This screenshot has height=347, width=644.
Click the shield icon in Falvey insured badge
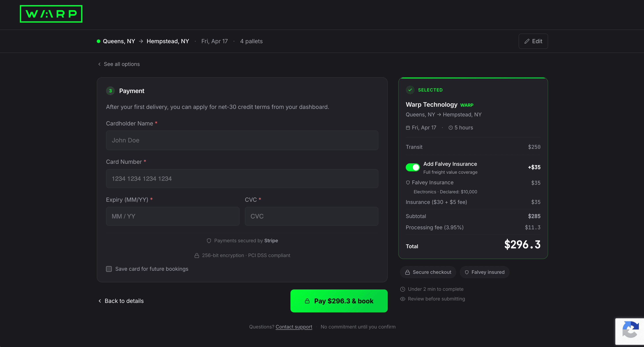tap(467, 272)
